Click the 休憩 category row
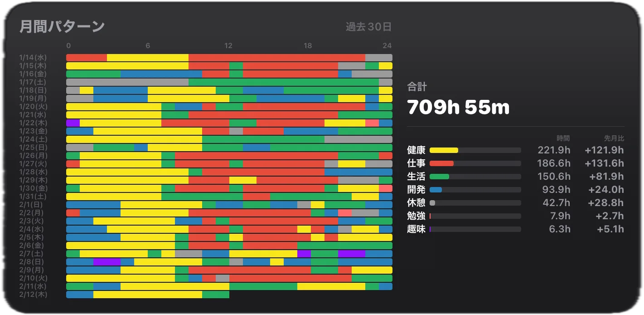Viewport: 644px width, 315px height. [x=515, y=203]
